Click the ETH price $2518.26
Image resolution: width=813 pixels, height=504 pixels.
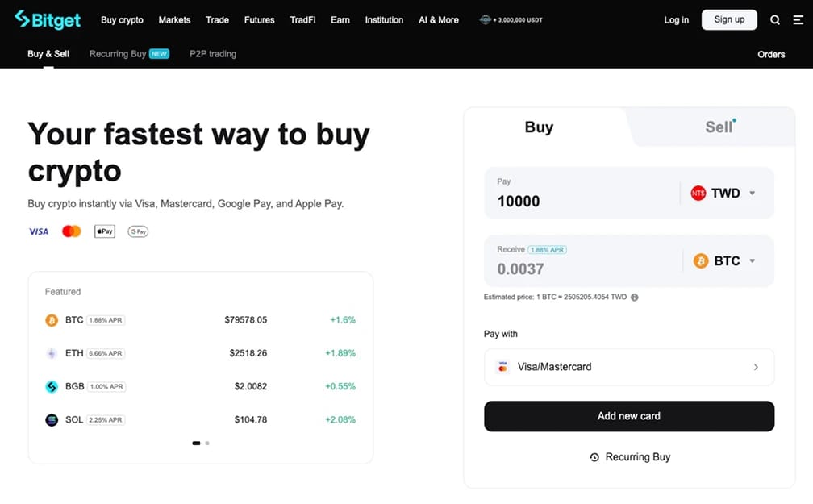248,354
